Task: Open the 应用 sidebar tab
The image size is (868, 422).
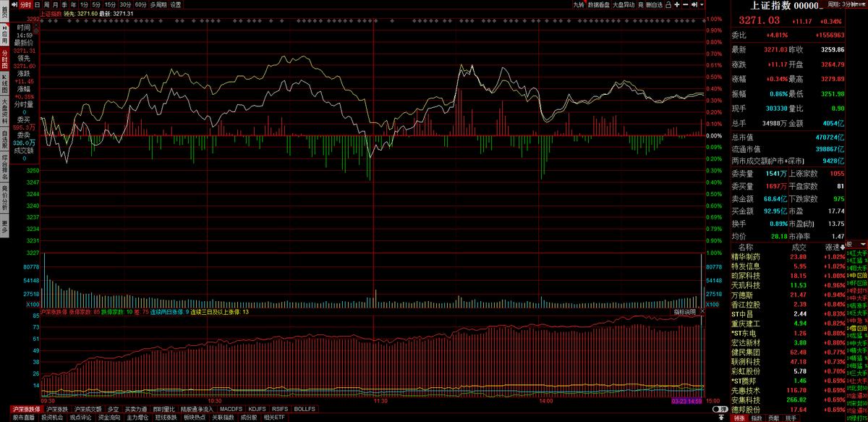Action: pos(4,33)
